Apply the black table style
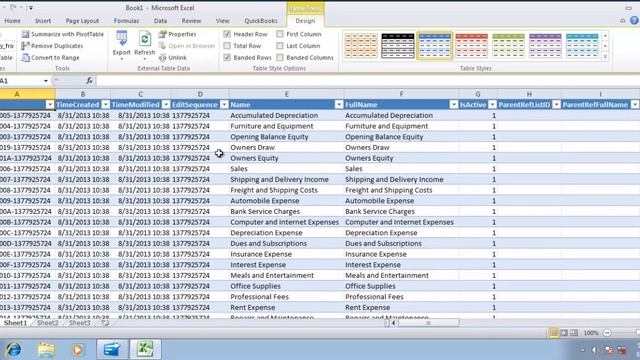This screenshot has width=640, height=360. [398, 46]
